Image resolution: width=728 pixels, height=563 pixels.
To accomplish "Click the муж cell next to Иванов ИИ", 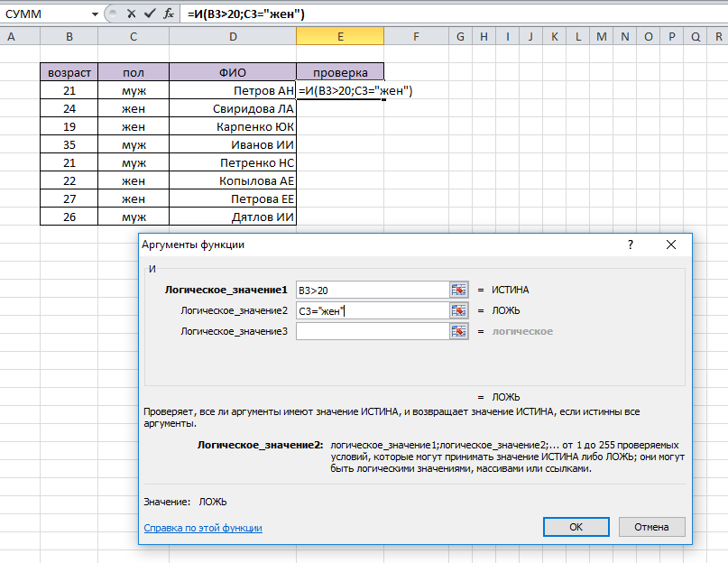I will [x=134, y=144].
